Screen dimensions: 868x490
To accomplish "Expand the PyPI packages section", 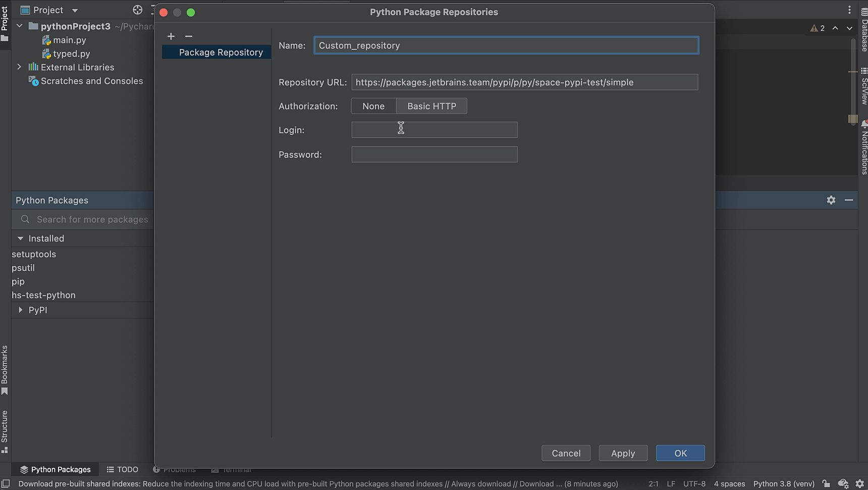I will (x=20, y=310).
